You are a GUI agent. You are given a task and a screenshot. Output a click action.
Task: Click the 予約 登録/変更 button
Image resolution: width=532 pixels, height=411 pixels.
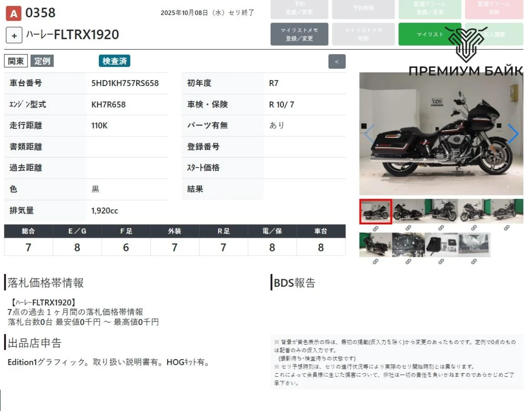(299, 9)
